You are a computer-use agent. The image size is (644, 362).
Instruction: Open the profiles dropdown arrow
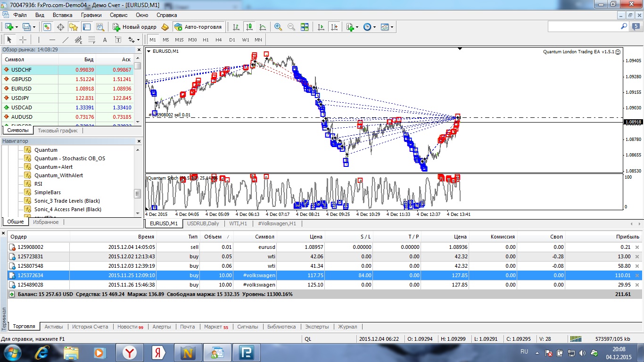pyautogui.click(x=34, y=27)
